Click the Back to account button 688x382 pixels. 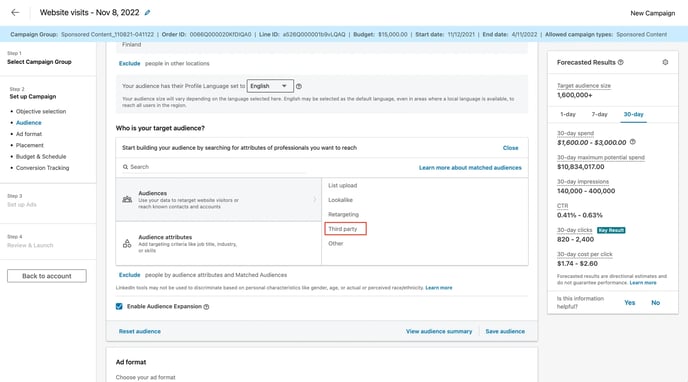coord(47,276)
